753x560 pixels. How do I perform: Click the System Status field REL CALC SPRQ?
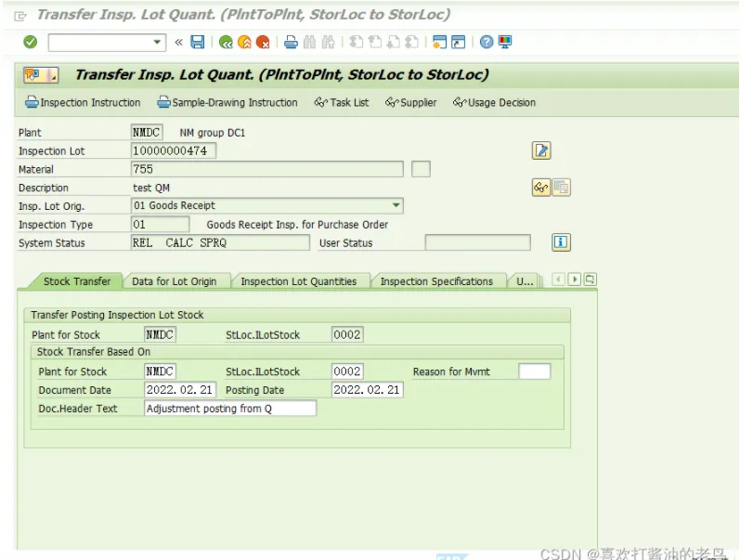pyautogui.click(x=220, y=242)
